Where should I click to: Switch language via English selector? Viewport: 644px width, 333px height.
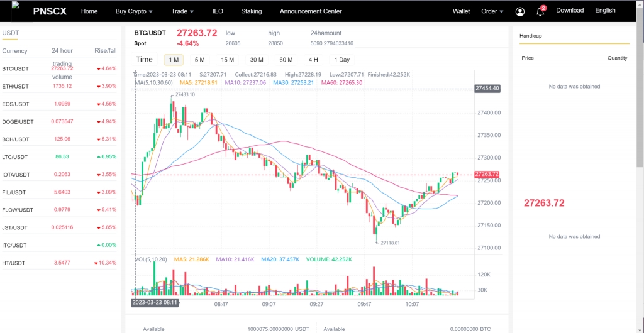[x=605, y=11]
